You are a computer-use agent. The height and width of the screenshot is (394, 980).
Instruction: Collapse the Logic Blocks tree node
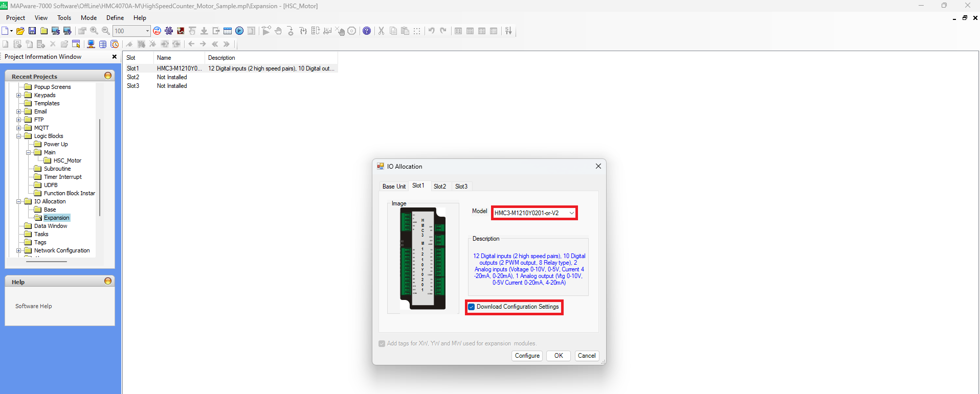point(19,136)
